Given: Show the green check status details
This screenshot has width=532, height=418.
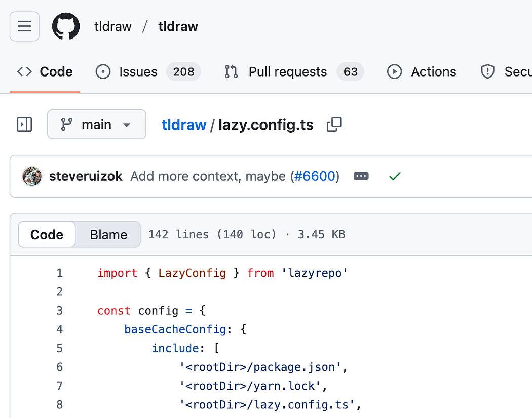Looking at the screenshot, I should (395, 176).
